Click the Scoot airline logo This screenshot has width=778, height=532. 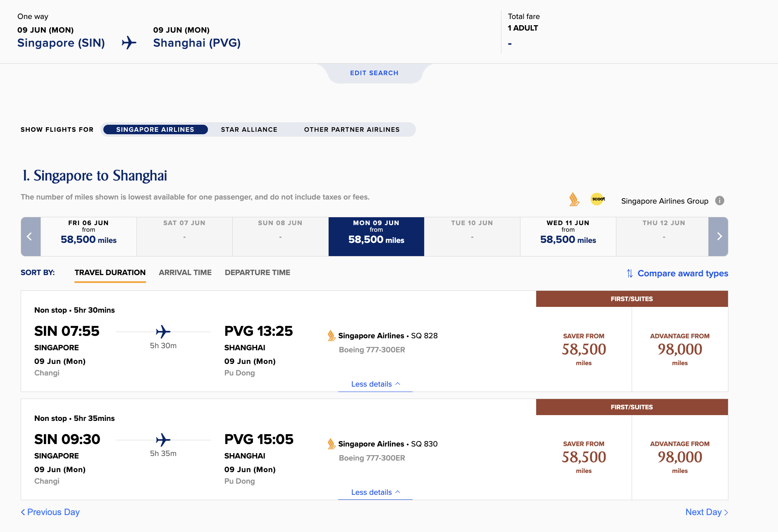pos(598,199)
